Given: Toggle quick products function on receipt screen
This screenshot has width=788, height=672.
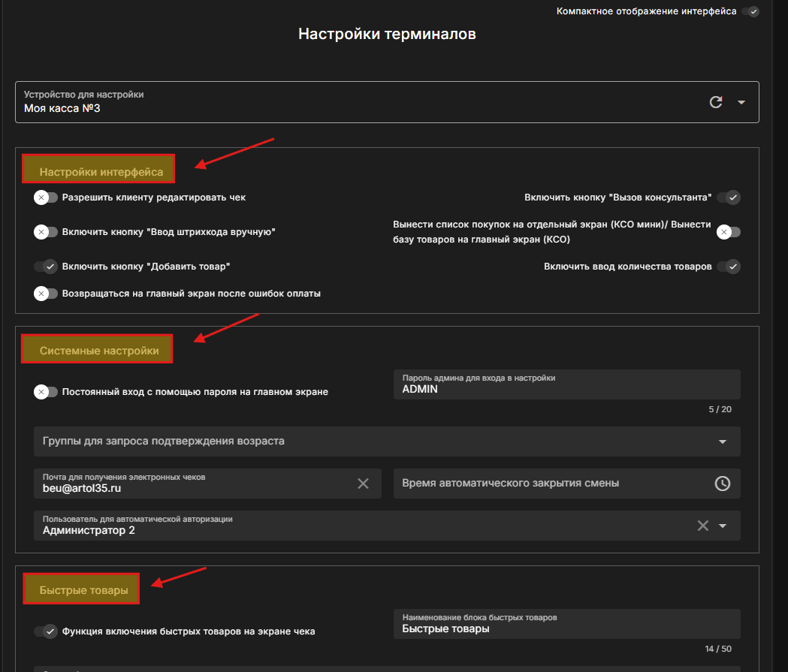Looking at the screenshot, I should 46,631.
